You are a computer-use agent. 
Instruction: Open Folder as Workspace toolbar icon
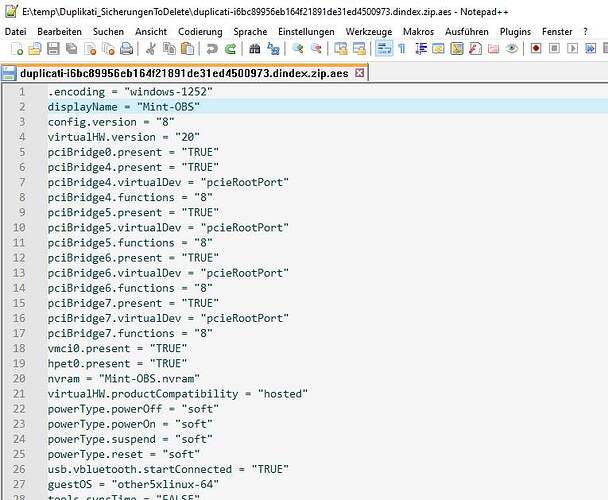(x=494, y=49)
